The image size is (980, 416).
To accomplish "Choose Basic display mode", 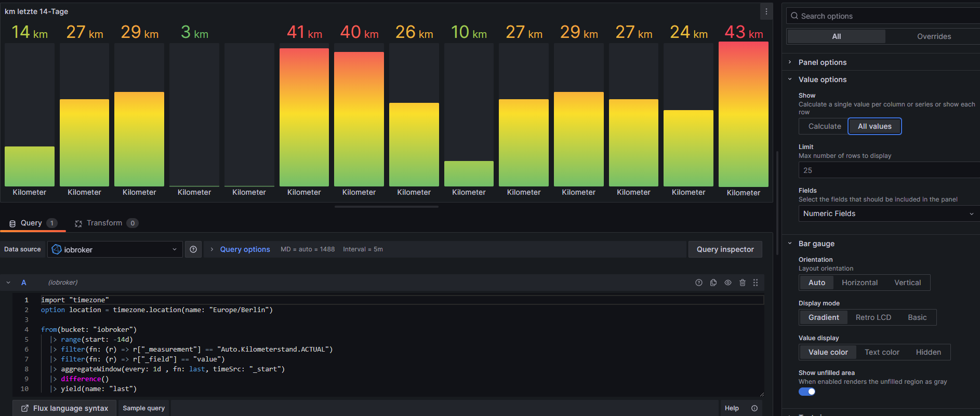I will (917, 317).
